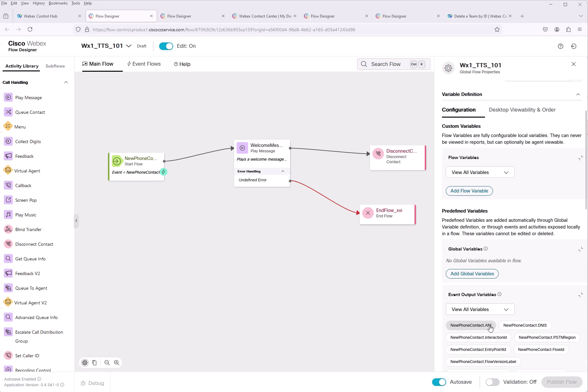Click the Add Global Variables button
This screenshot has width=588, height=392.
click(x=472, y=274)
